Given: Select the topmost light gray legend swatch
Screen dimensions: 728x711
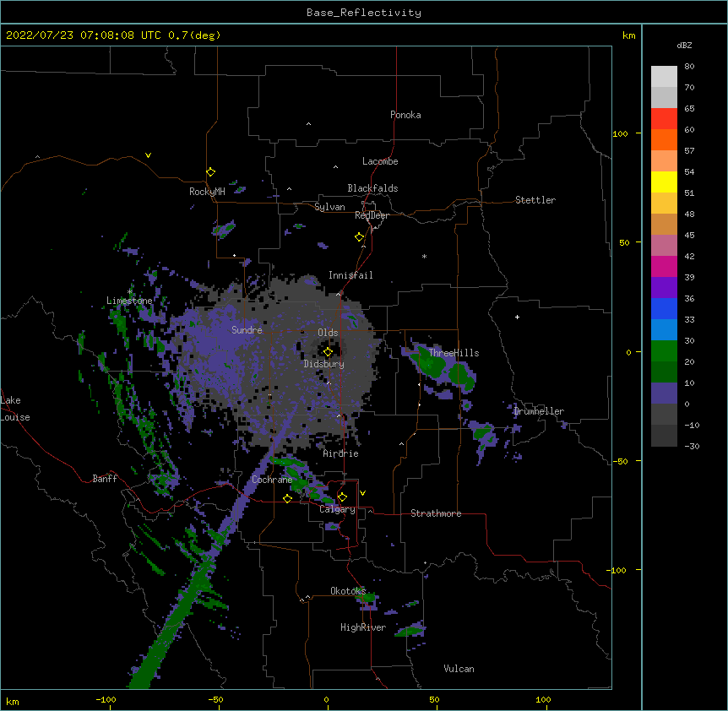Looking at the screenshot, I should pyautogui.click(x=664, y=77).
